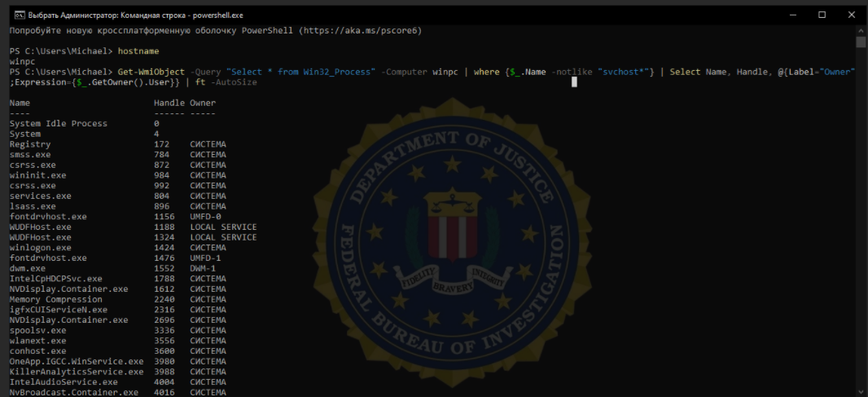Click the "dwm.exe" process name
The height and width of the screenshot is (397, 868).
tap(28, 268)
